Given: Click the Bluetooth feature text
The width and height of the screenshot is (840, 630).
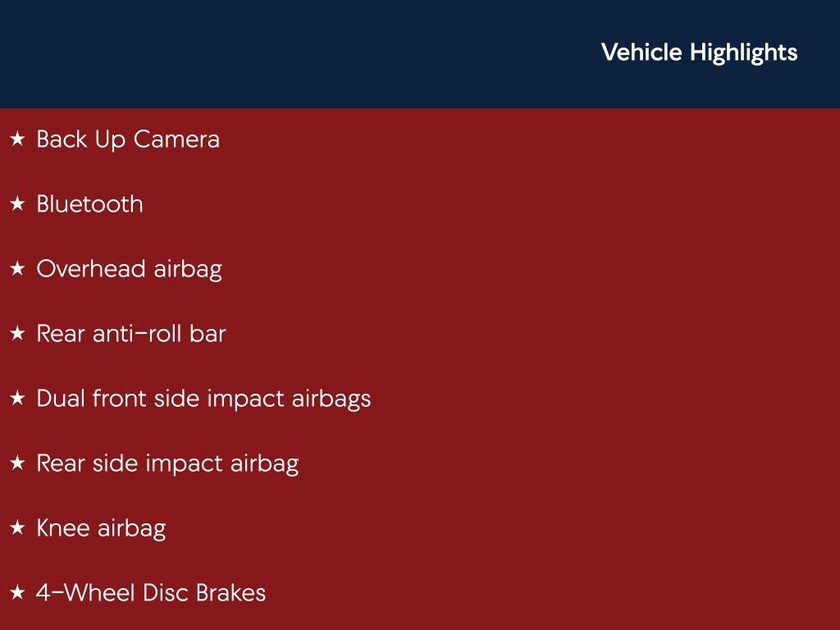Looking at the screenshot, I should [89, 204].
